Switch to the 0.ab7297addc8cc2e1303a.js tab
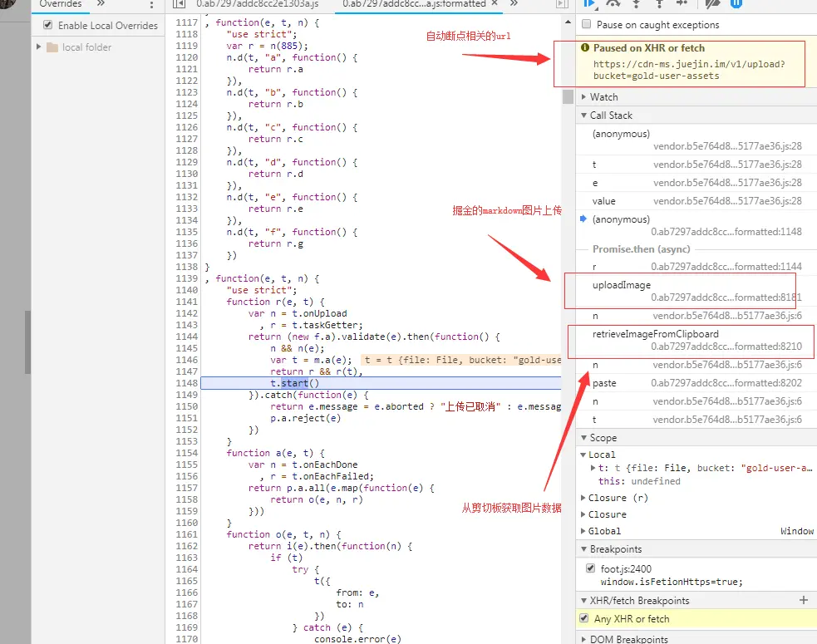The width and height of the screenshot is (817, 644). pos(257,3)
